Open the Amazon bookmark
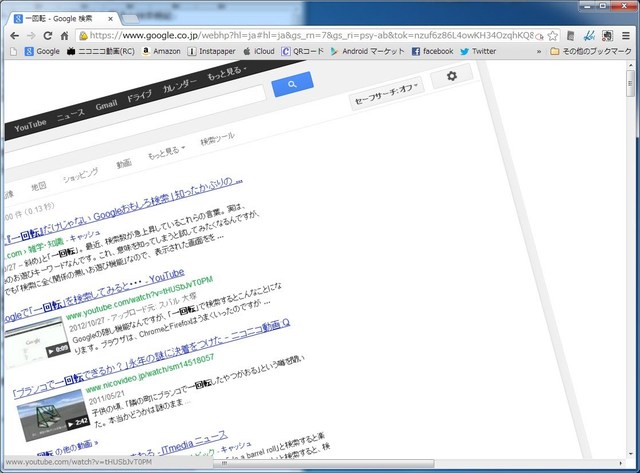Screen dimensions: 640x473 click(161, 51)
